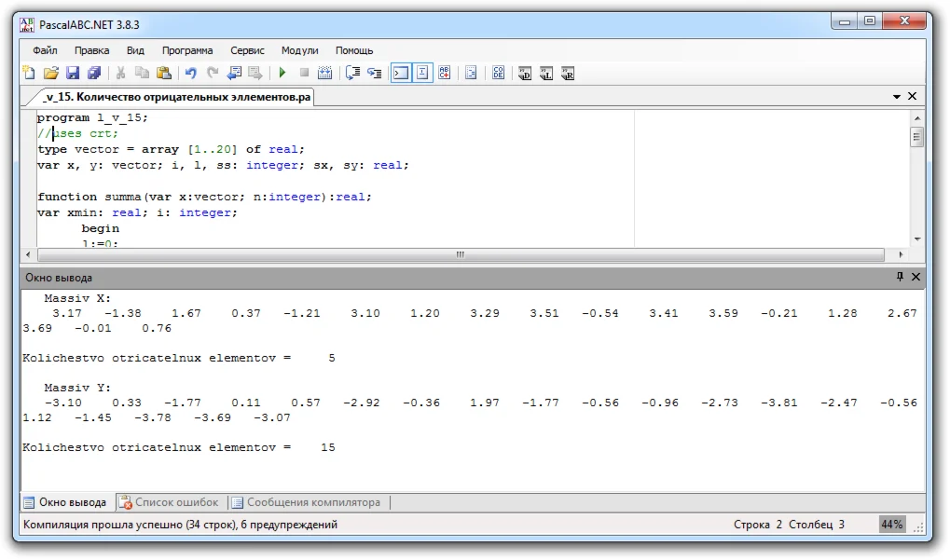Open the tab list dropdown arrow
This screenshot has height=560, width=950.
pyautogui.click(x=897, y=96)
